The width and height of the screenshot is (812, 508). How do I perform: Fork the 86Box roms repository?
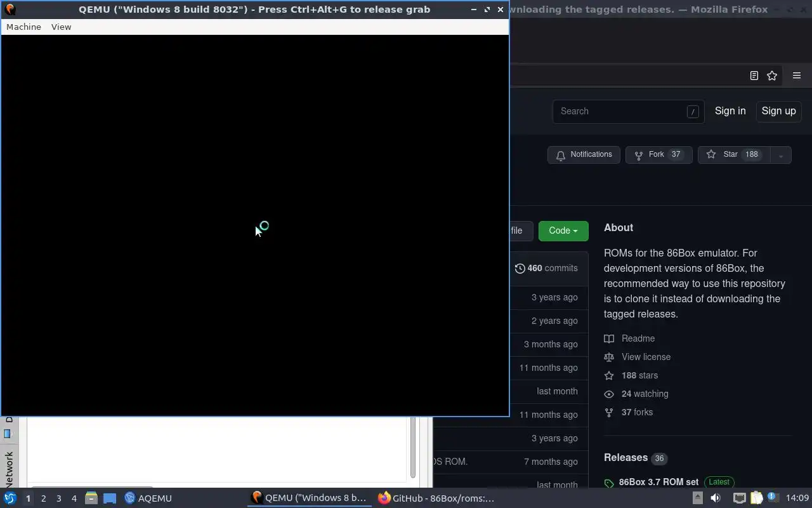point(658,154)
